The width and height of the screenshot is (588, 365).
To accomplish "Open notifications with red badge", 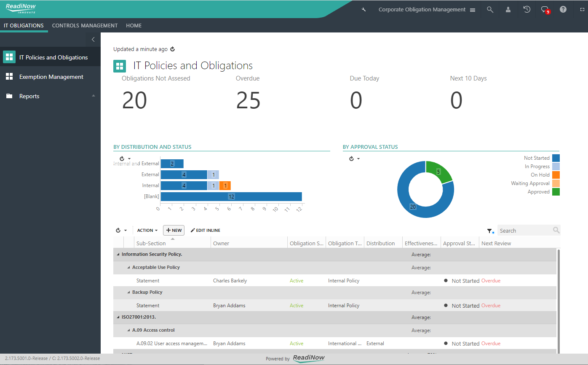I will [x=545, y=10].
